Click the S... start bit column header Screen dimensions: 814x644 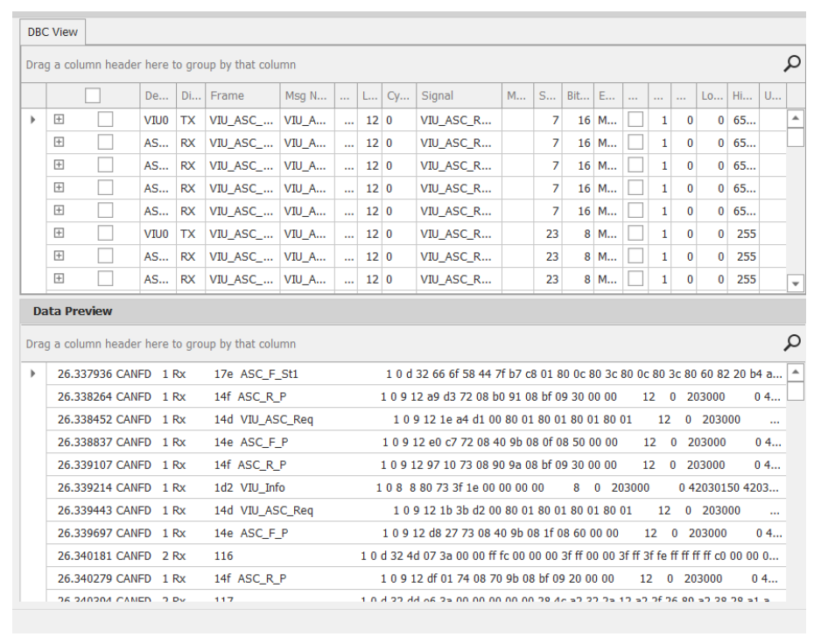548,95
